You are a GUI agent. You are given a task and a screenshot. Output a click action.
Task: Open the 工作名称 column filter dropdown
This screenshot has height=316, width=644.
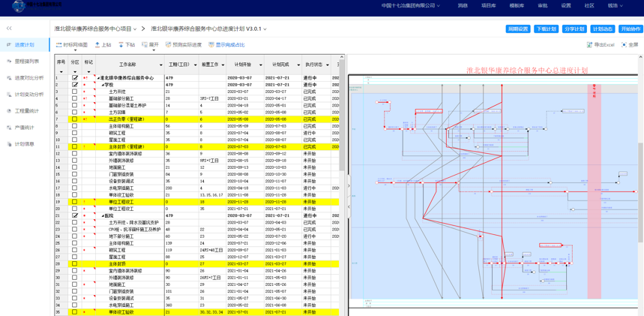161,65
